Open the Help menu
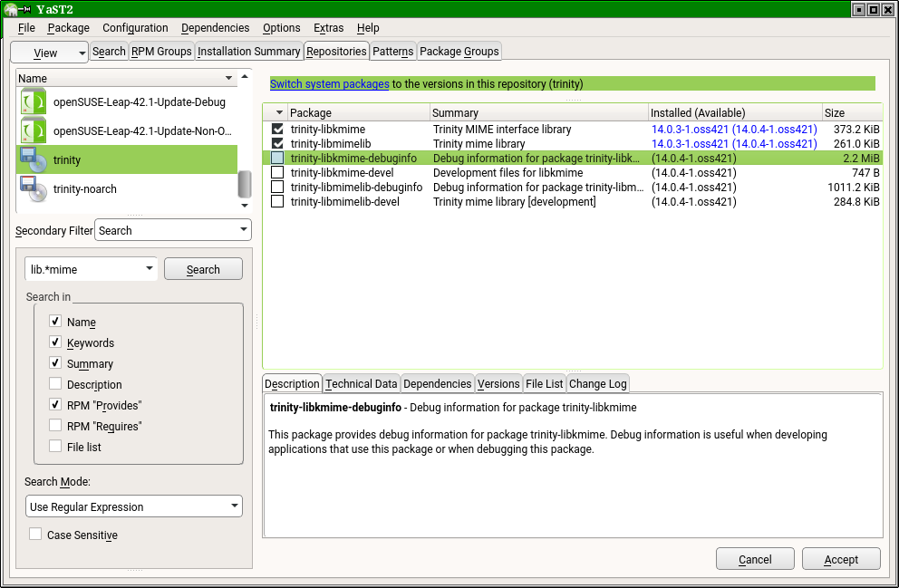The width and height of the screenshot is (899, 588). click(368, 27)
